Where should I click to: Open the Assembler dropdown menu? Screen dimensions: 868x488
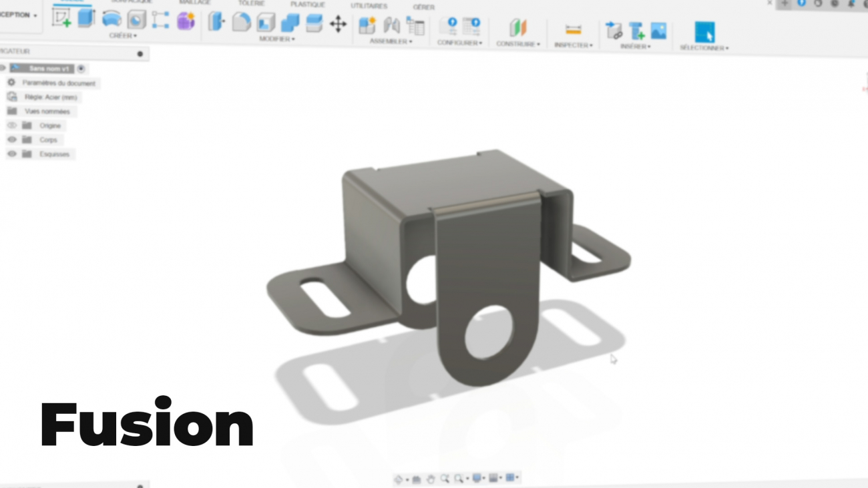391,41
